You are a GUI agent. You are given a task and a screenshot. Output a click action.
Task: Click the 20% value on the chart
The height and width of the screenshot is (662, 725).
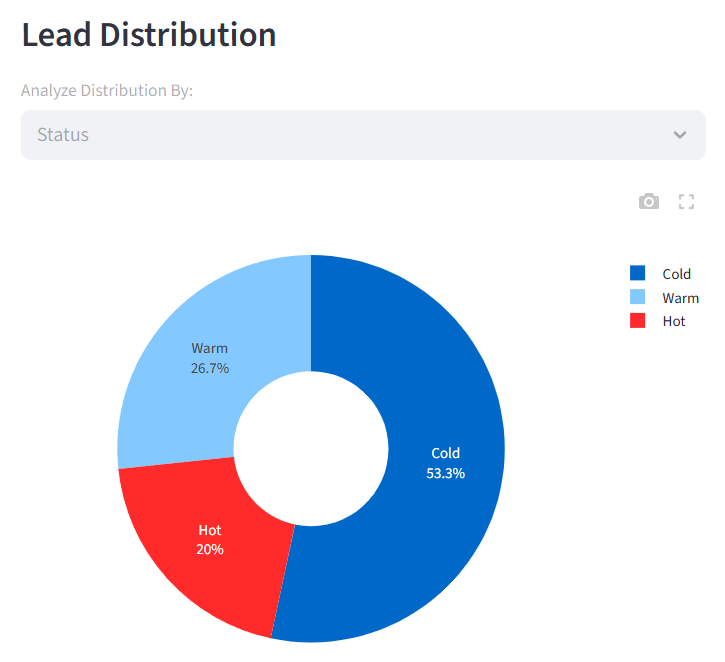pyautogui.click(x=210, y=549)
